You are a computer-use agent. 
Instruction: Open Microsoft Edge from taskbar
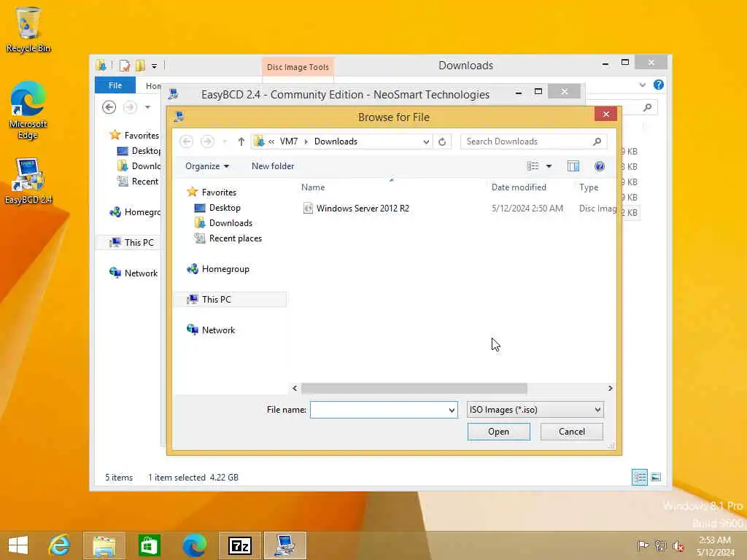[194, 545]
